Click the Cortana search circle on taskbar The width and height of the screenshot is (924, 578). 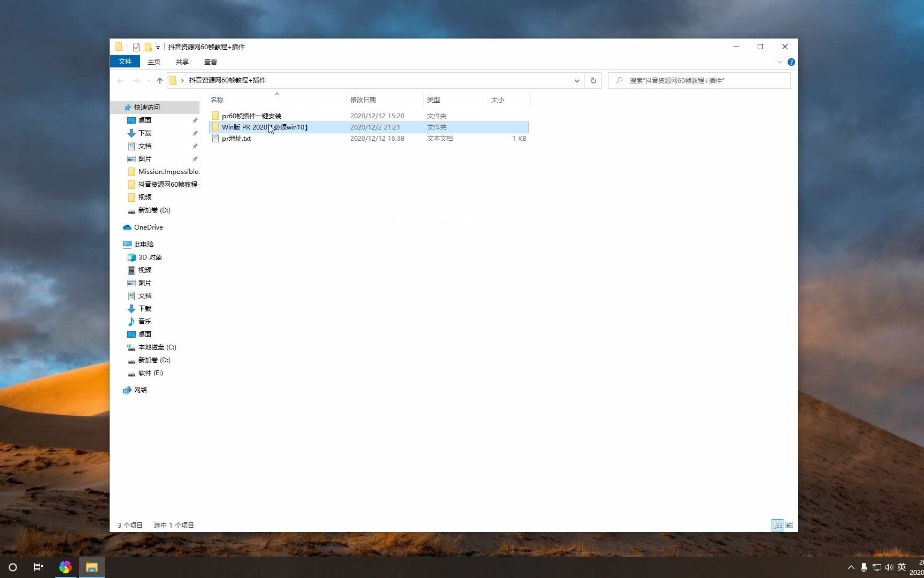click(x=13, y=567)
